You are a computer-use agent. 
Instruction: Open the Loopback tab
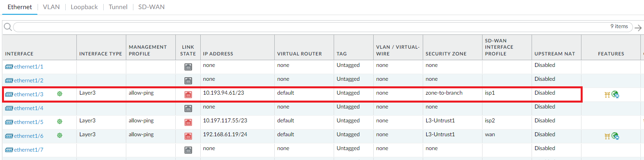click(84, 7)
